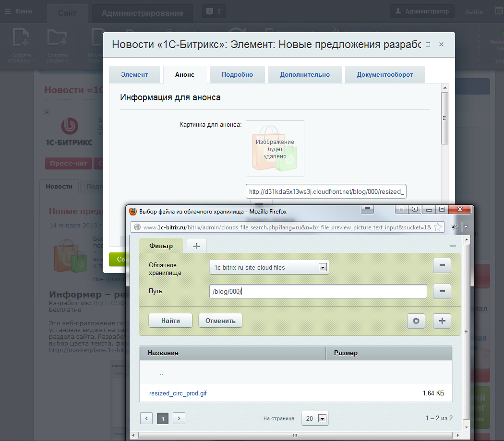
Task: Click the popup's vertical scrollbar
Action: click(467, 333)
